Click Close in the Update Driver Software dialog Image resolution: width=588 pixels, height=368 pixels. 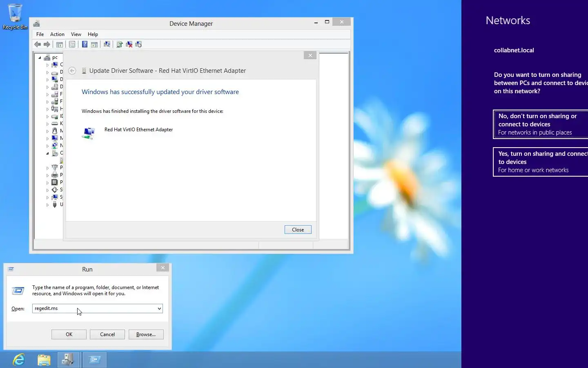pos(298,230)
